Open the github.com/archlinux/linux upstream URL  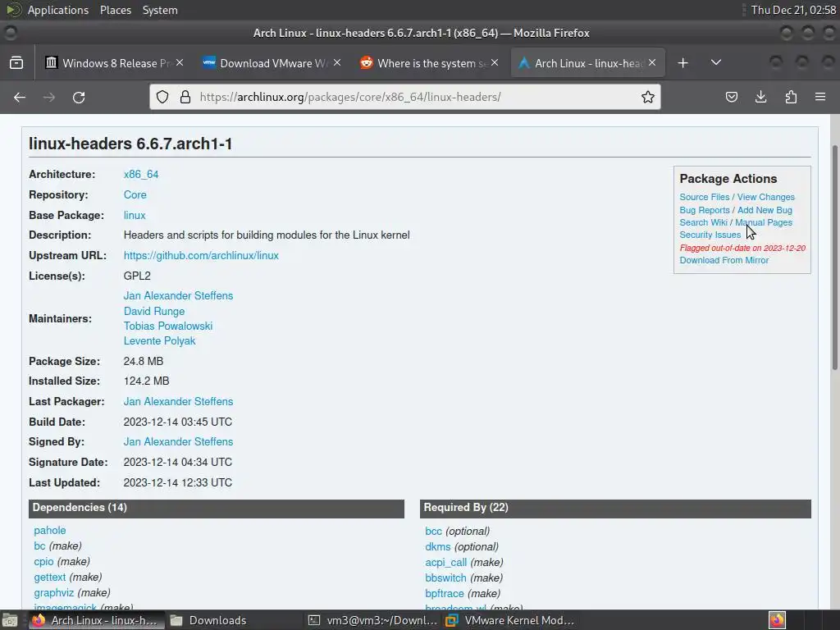201,256
